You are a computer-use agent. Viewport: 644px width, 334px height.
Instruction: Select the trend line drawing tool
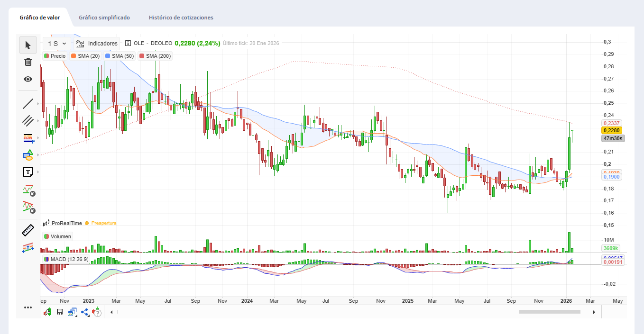point(28,104)
